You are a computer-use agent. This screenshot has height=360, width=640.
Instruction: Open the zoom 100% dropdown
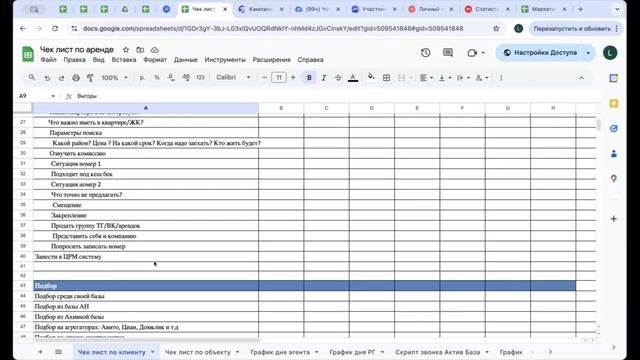[115, 78]
